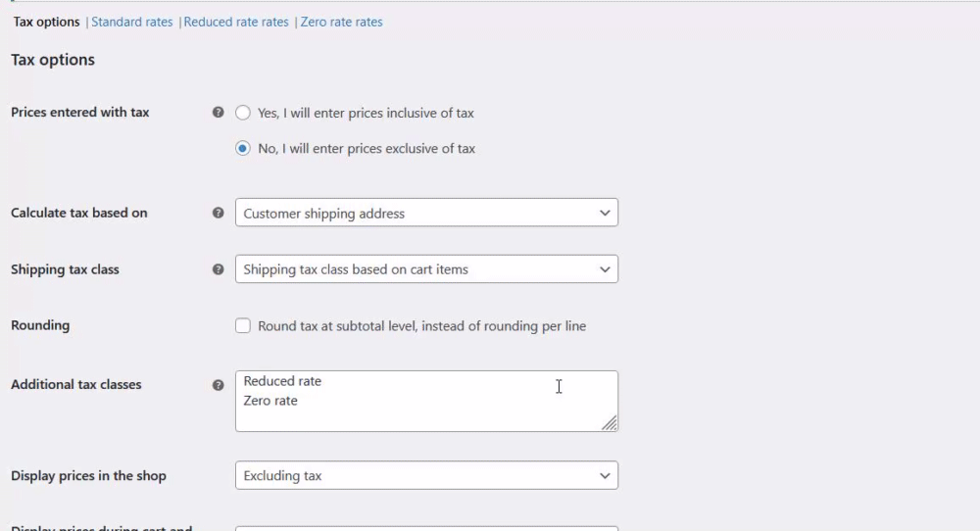Select 'No, I will enter prices exclusive of tax'
The width and height of the screenshot is (980, 531).
point(243,149)
